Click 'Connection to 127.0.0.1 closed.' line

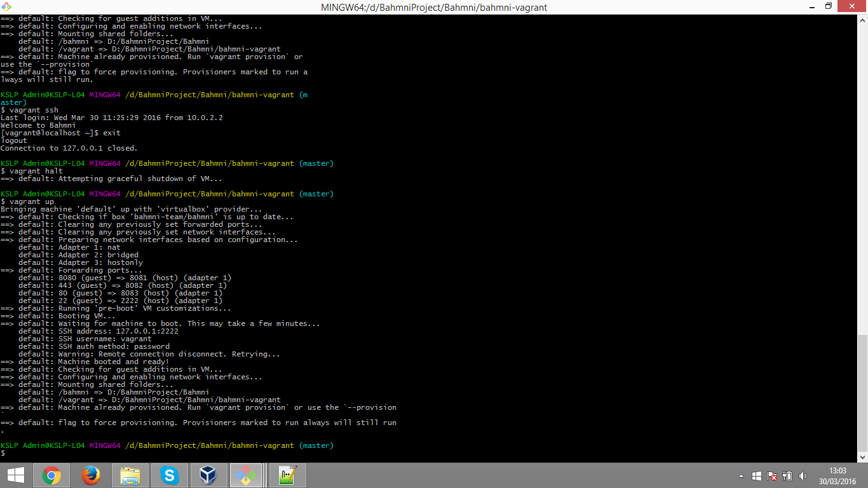69,148
